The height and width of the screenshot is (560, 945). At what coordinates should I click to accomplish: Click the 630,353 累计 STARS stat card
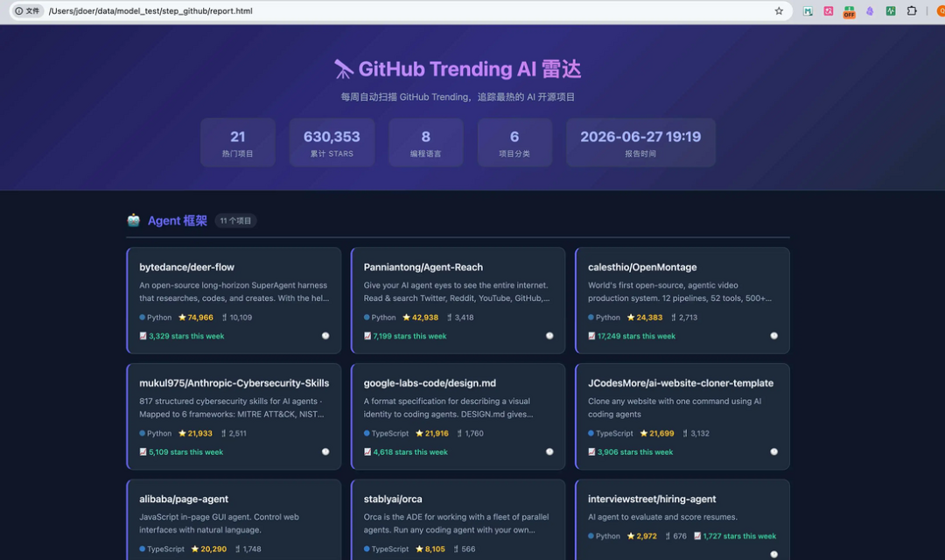[x=332, y=143]
